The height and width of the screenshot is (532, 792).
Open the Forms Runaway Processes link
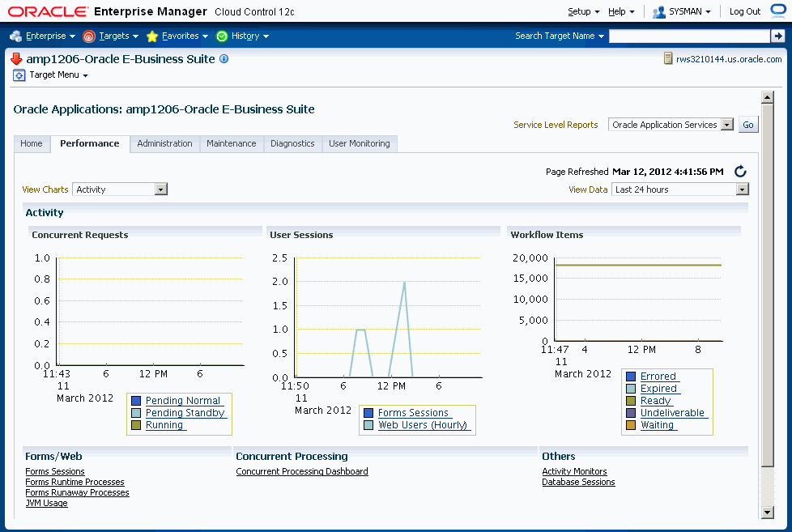point(77,492)
